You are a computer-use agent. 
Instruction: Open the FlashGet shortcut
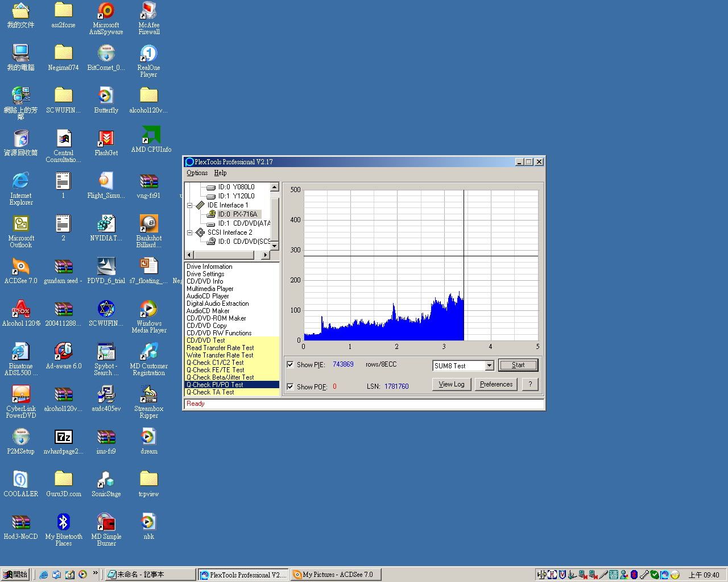point(106,143)
